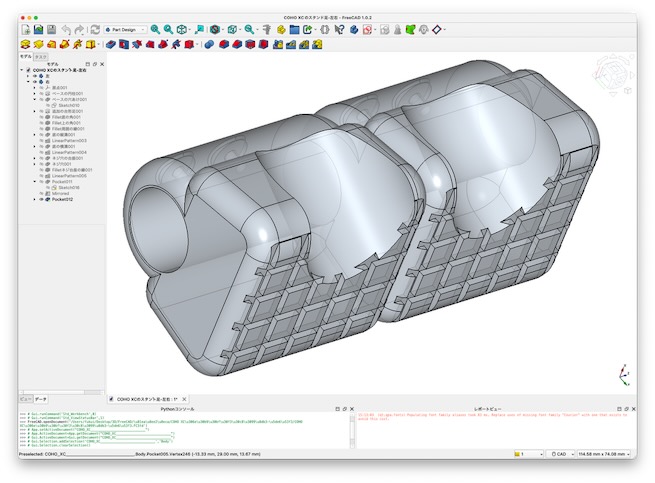The image size is (655, 483).
Task: Click the Refresh/recompute icon
Action: click(x=95, y=30)
